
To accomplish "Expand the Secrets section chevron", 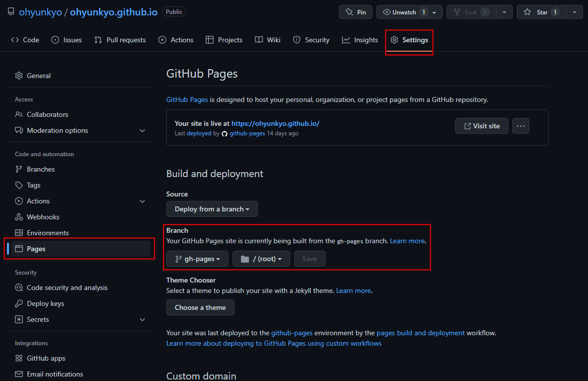I will tap(142, 319).
